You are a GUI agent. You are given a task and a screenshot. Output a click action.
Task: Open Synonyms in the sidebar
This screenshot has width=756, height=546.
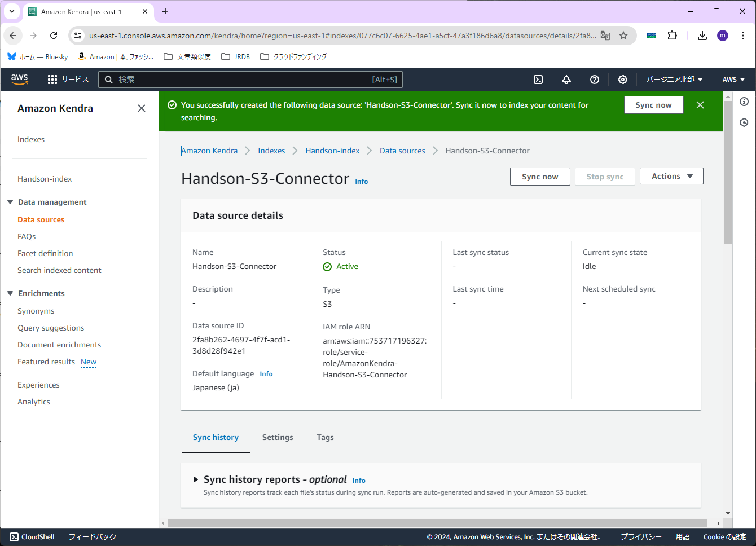click(36, 311)
